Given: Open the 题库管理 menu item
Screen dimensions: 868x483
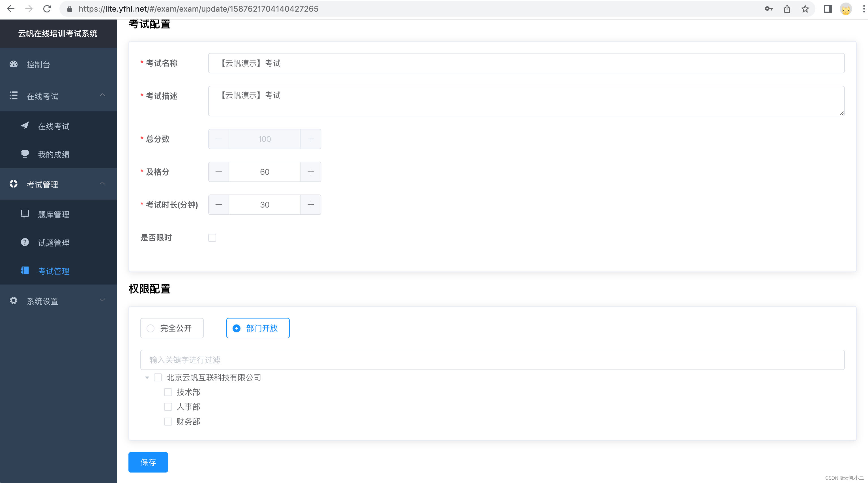Looking at the screenshot, I should [53, 215].
